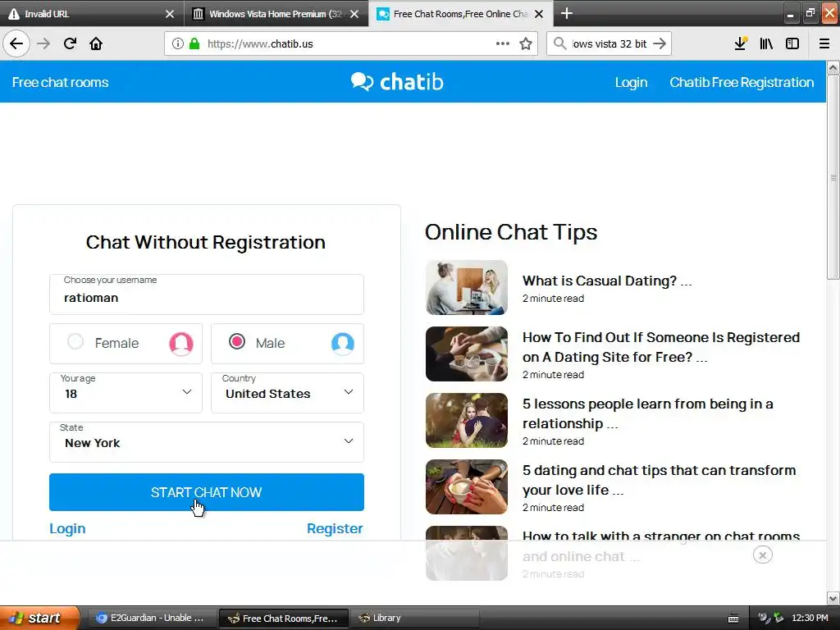Click the chatib logo
Screen dimensions: 840x630
pyautogui.click(x=397, y=81)
